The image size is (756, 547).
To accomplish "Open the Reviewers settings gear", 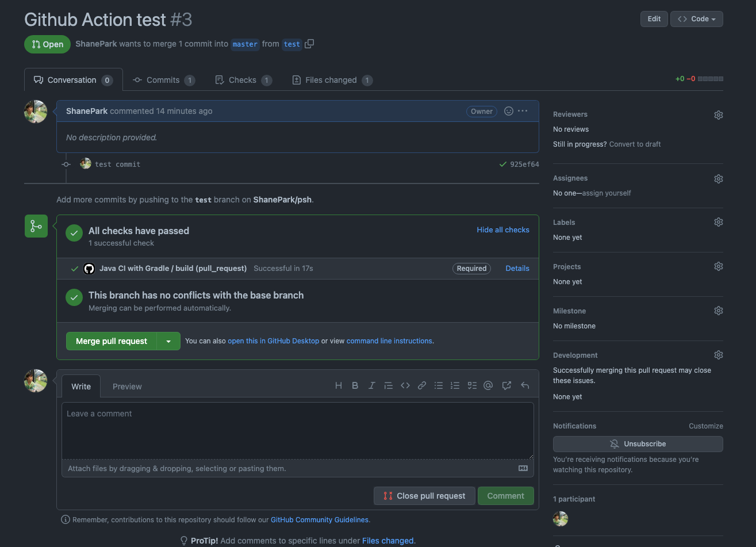I will pyautogui.click(x=718, y=115).
